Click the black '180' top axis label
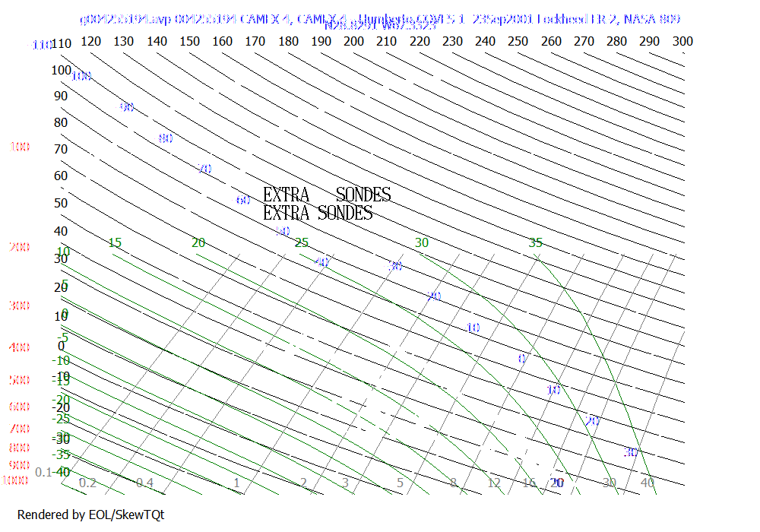Image resolution: width=760 pixels, height=532 pixels. tap(288, 41)
